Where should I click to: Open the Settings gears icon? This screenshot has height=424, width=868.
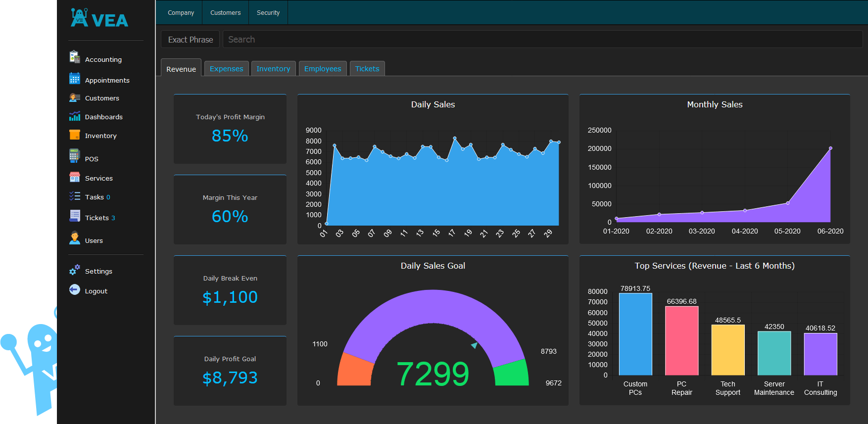tap(75, 270)
